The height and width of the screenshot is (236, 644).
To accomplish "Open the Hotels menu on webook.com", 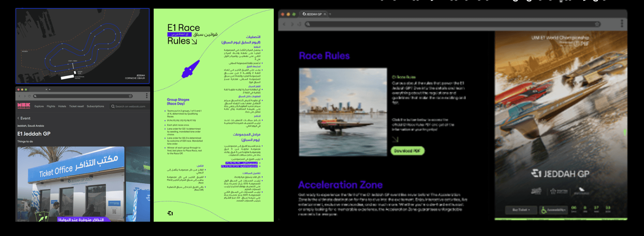I will 62,106.
